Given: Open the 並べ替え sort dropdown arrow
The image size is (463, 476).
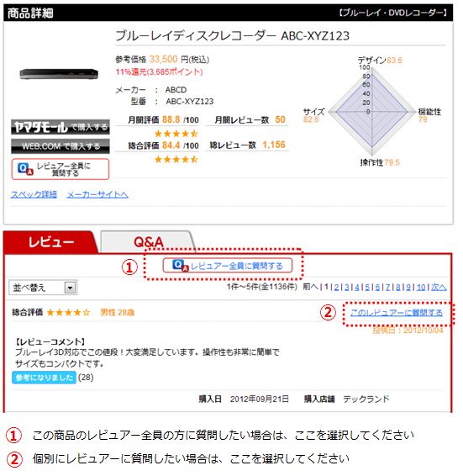Looking at the screenshot, I should click(70, 288).
